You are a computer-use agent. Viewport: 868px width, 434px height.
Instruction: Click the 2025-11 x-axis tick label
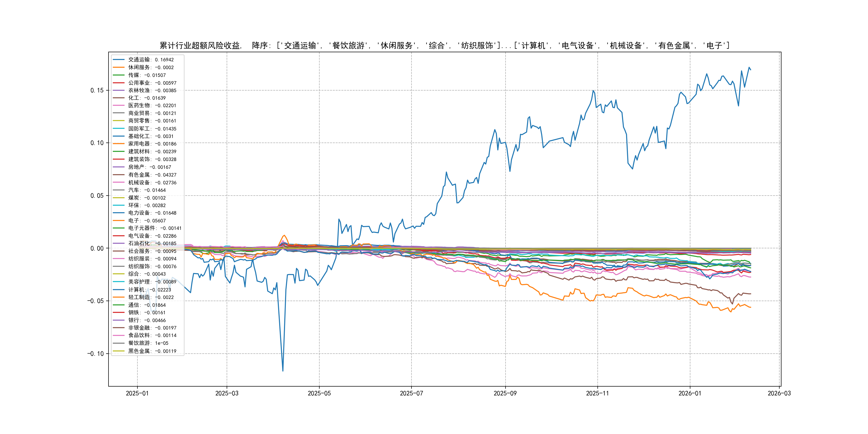coord(597,393)
